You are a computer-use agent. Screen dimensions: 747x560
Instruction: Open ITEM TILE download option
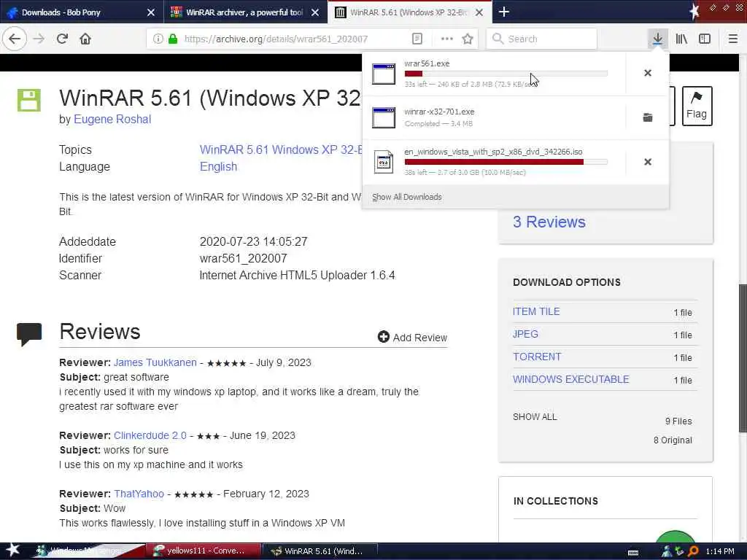pos(536,311)
